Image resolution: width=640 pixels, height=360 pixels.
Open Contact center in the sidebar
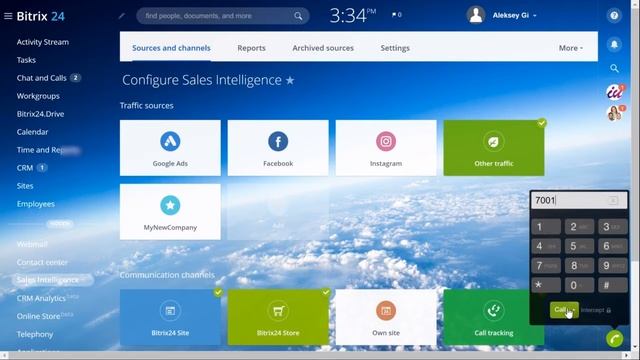[x=42, y=262]
